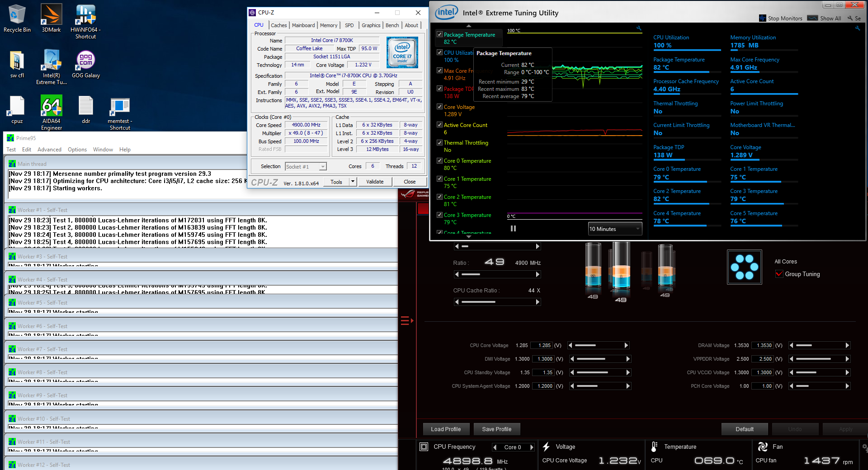Click the CPU Core Voltage 1.285 input field

click(x=541, y=345)
